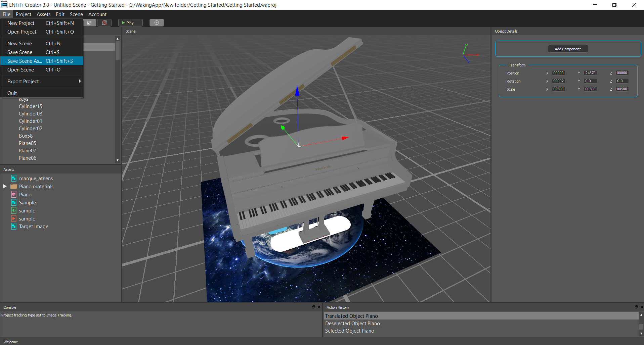Click the Piano model asset icon
This screenshot has width=644, height=345.
click(x=14, y=194)
